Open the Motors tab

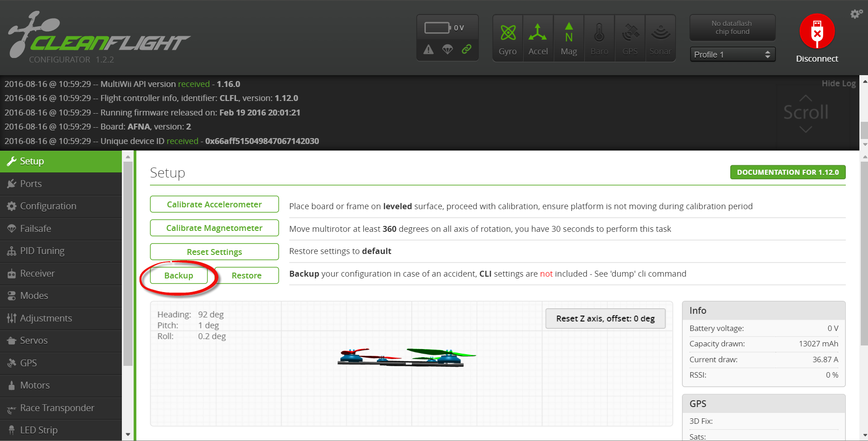[x=61, y=385]
